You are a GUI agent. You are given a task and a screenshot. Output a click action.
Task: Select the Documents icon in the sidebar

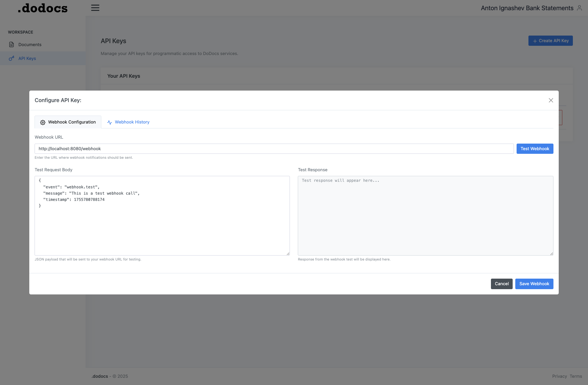tap(12, 44)
